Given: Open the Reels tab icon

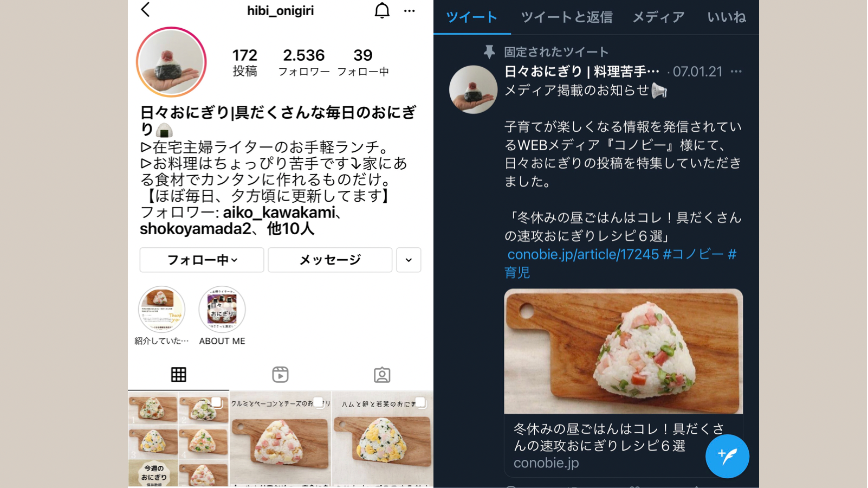Looking at the screenshot, I should pyautogui.click(x=280, y=374).
